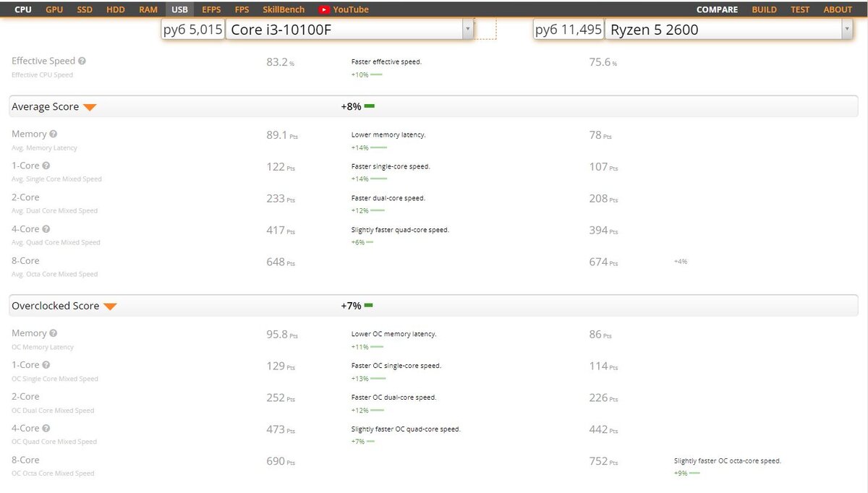Open the GPU tab

54,9
